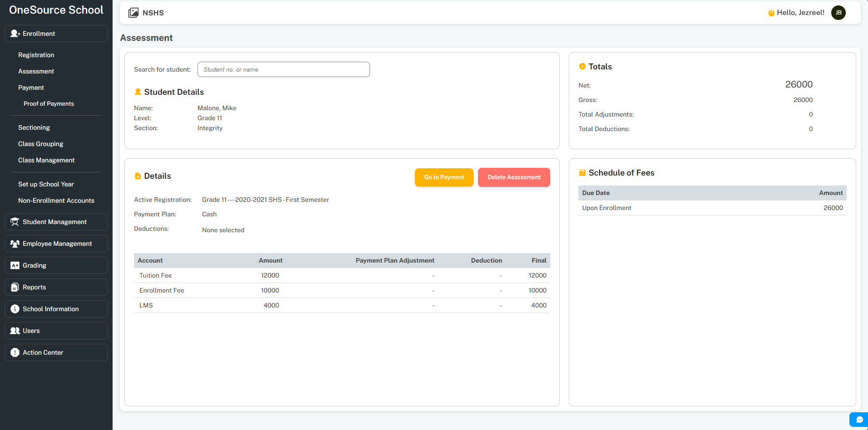Expand the Reports menu
The image size is (868, 430).
point(56,287)
